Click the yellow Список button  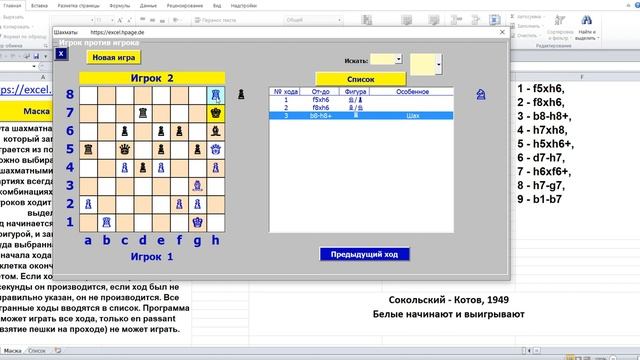coord(361,79)
